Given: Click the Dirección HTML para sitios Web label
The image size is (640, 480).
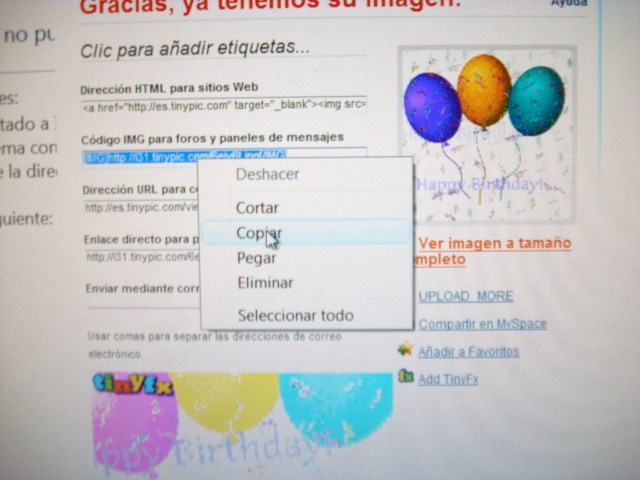Looking at the screenshot, I should [x=169, y=88].
